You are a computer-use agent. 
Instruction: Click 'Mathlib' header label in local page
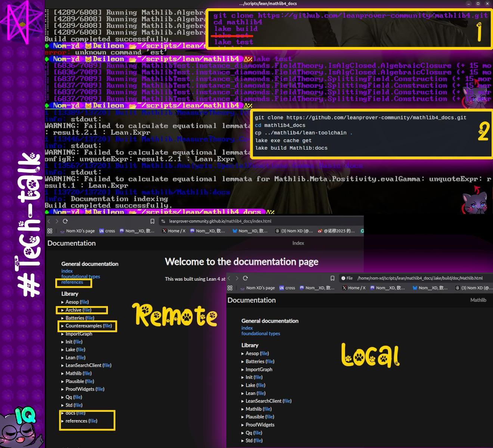(478, 300)
